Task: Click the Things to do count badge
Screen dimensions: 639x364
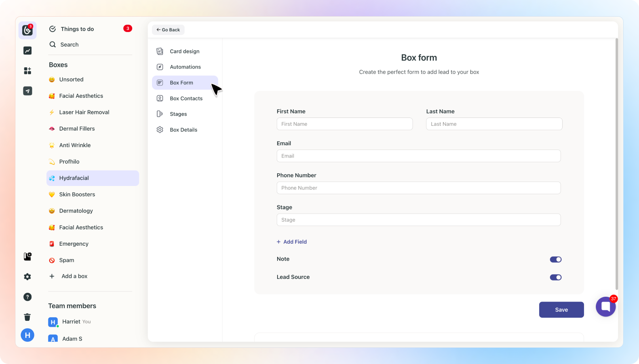Action: tap(127, 28)
